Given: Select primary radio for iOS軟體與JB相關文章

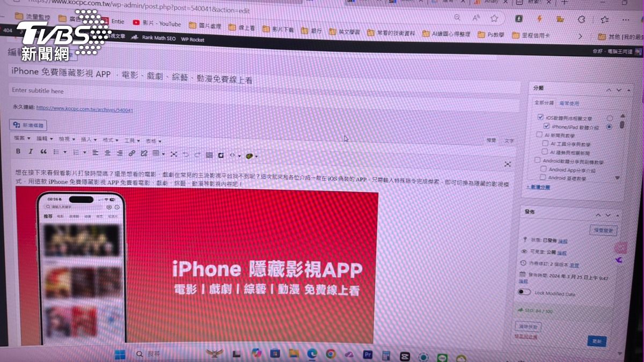Looking at the screenshot, I should click(x=610, y=118).
